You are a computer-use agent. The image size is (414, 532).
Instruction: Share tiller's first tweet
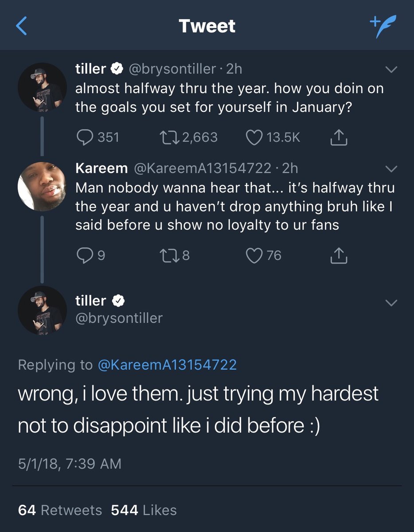pyautogui.click(x=339, y=138)
